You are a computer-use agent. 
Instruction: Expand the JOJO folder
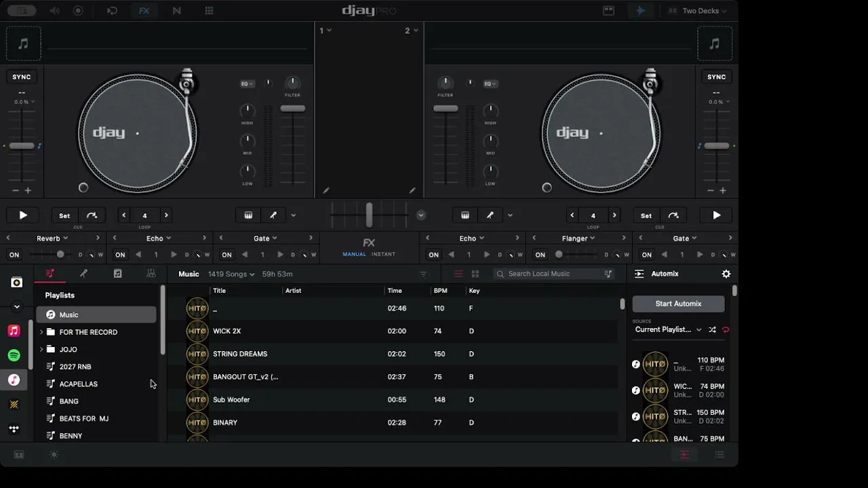click(x=41, y=350)
